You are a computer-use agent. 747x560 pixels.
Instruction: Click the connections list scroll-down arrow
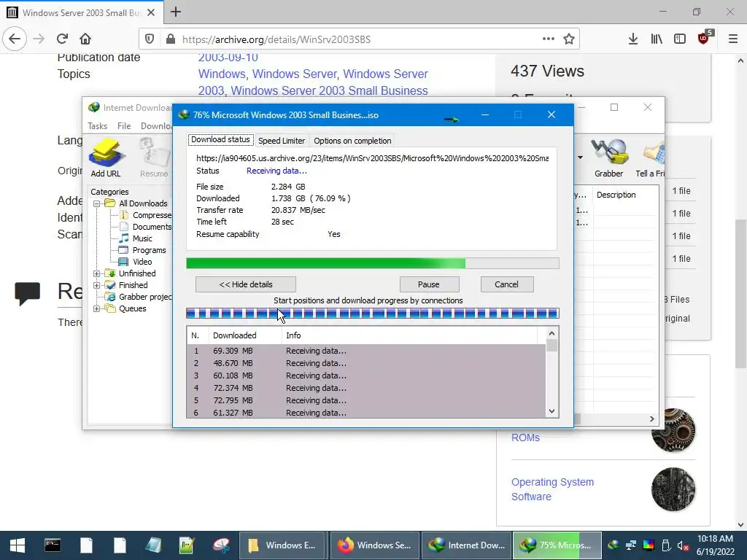pos(551,411)
